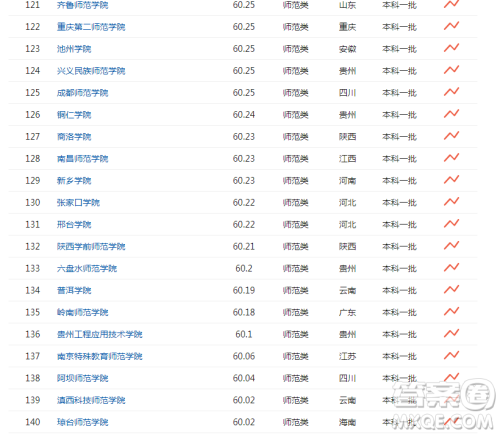This screenshot has width=500, height=435.
Task: Select rank number 130
Action: 33,203
